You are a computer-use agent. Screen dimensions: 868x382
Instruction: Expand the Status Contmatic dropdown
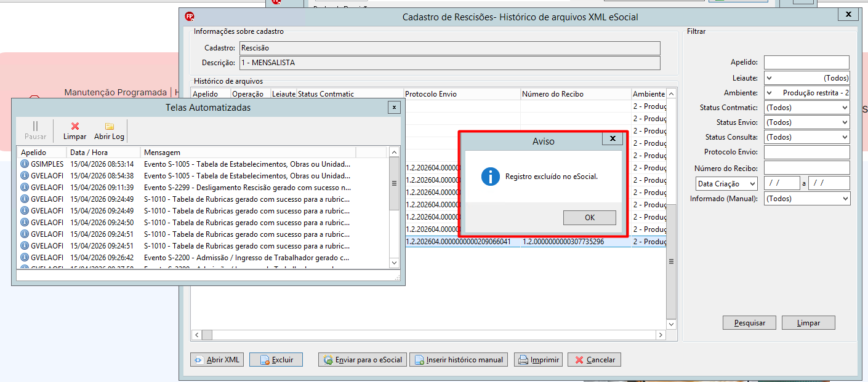(807, 108)
